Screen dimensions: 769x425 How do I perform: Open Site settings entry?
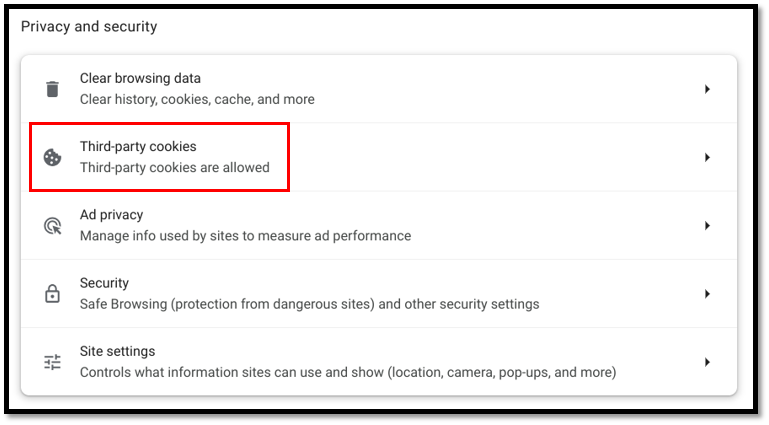pos(117,352)
